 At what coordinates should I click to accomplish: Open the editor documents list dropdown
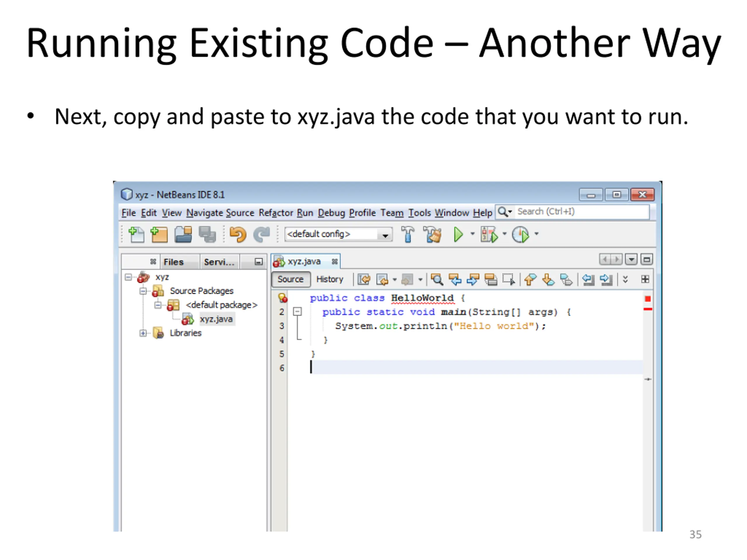pyautogui.click(x=631, y=260)
